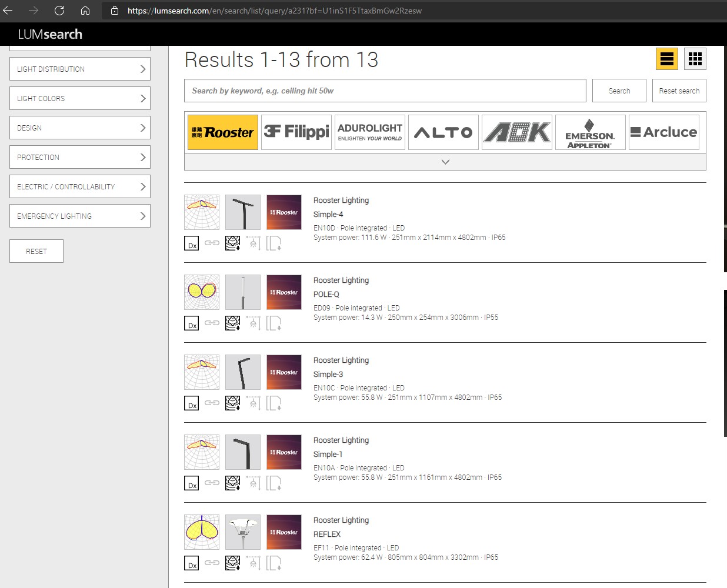
Task: Open DIALux Dx icon for Simple-3
Action: pyautogui.click(x=192, y=403)
